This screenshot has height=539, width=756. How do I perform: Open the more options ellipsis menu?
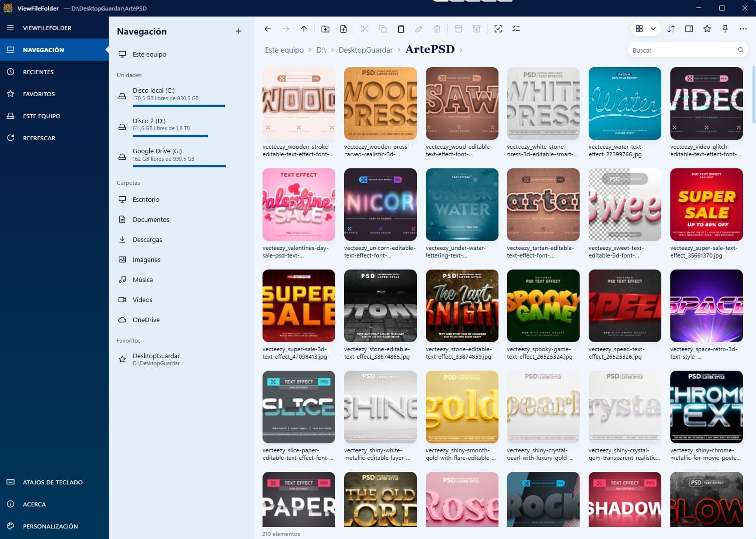743,29
